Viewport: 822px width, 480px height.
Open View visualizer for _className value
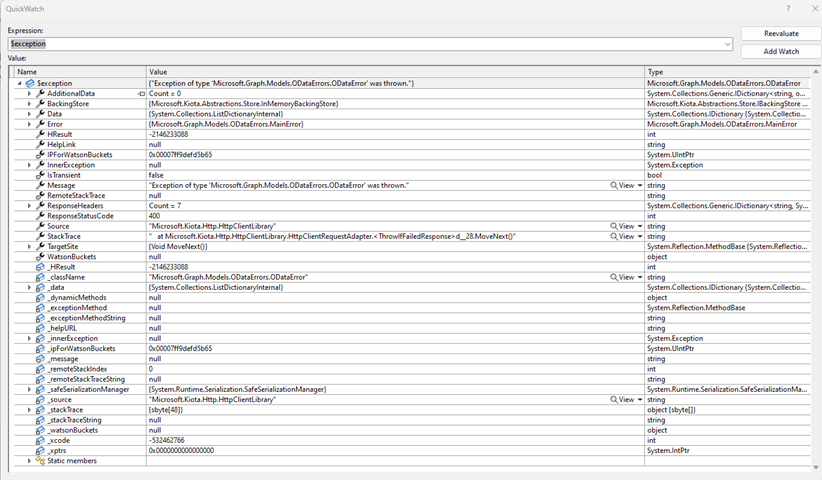tap(622, 277)
